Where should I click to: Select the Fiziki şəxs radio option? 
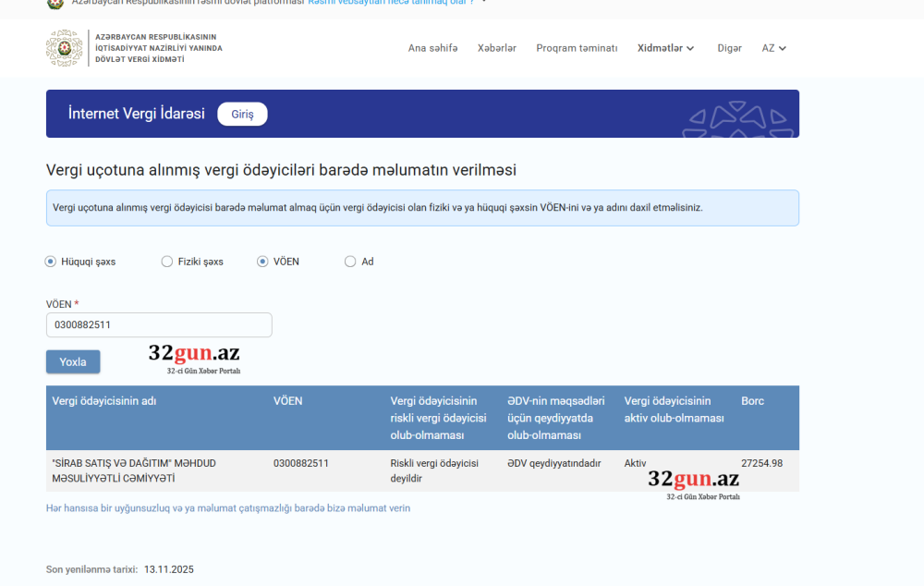coord(167,262)
